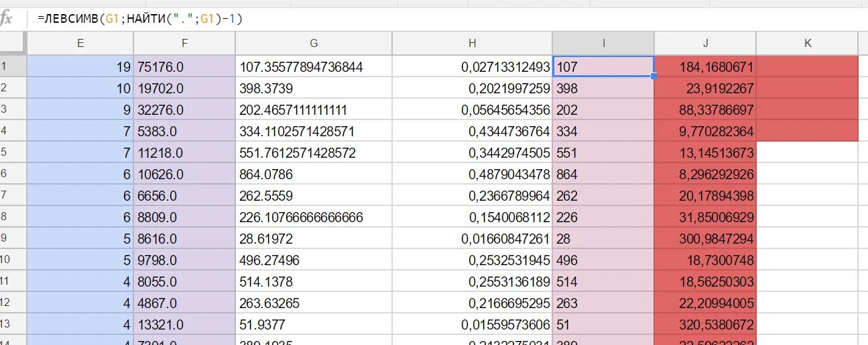Select column I header
Image resolution: width=868 pixels, height=345 pixels.
603,44
